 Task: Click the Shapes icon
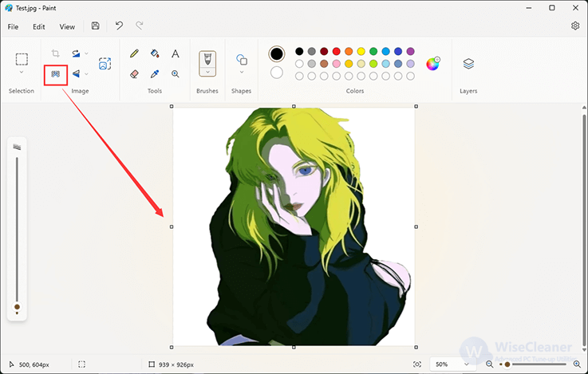(x=242, y=59)
